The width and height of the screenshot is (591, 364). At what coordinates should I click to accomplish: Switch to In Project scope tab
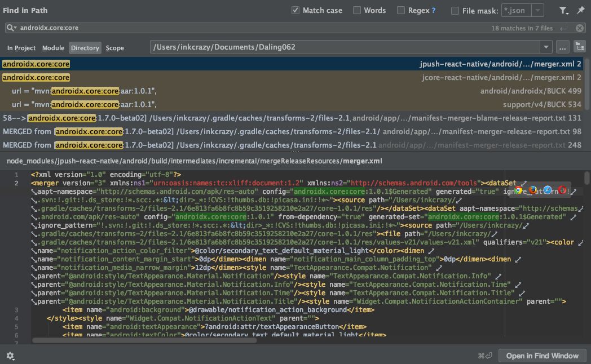point(21,48)
